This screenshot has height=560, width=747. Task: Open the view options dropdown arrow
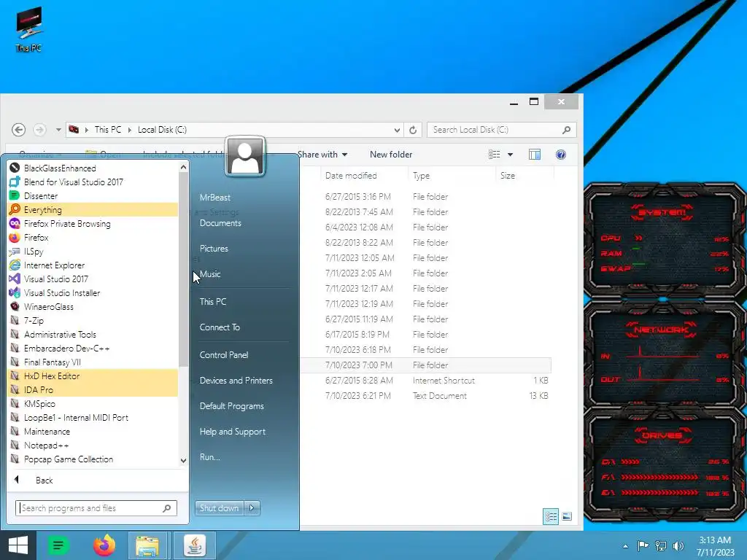[510, 155]
